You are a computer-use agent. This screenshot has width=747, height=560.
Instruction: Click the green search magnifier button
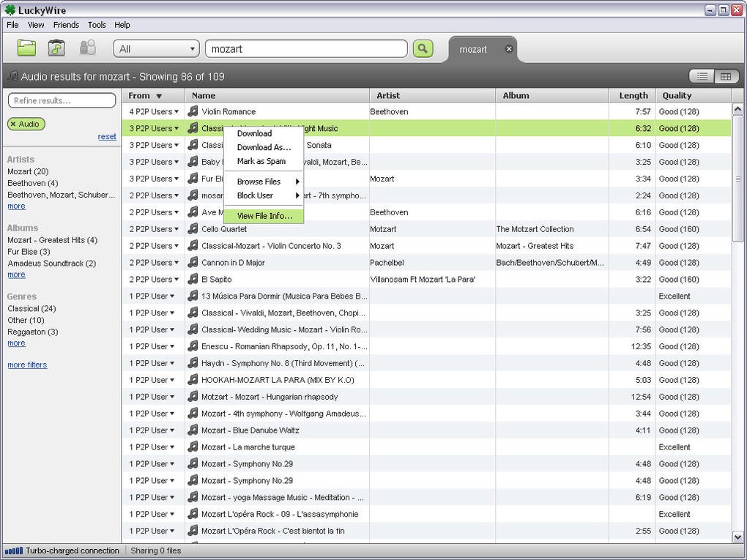pyautogui.click(x=423, y=48)
